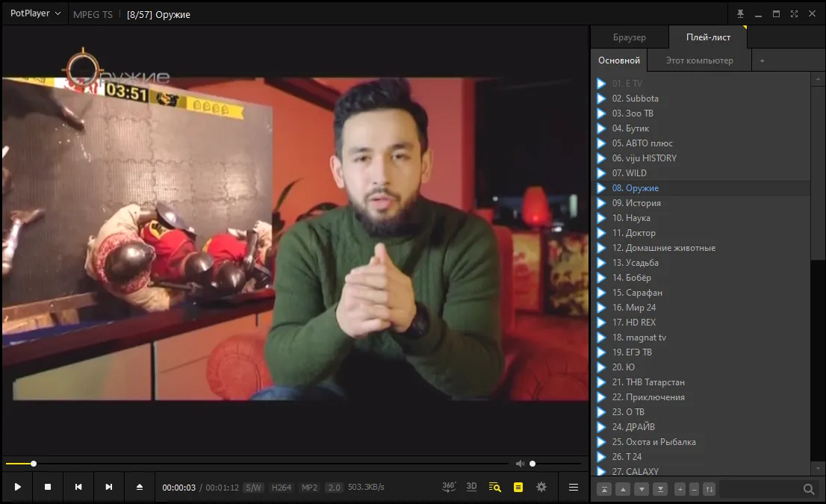This screenshot has height=504, width=826.
Task: Select playlist item 12. Домашние животные
Action: [701, 248]
